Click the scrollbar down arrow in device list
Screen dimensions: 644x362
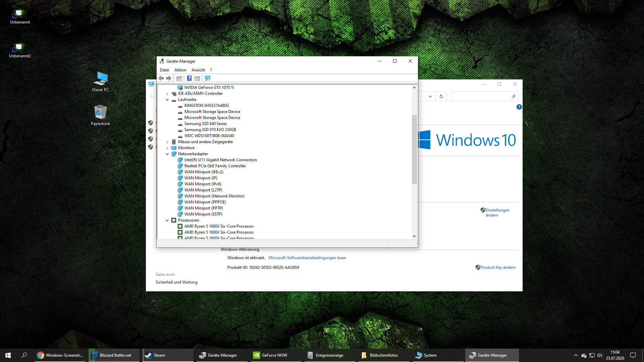click(x=414, y=236)
